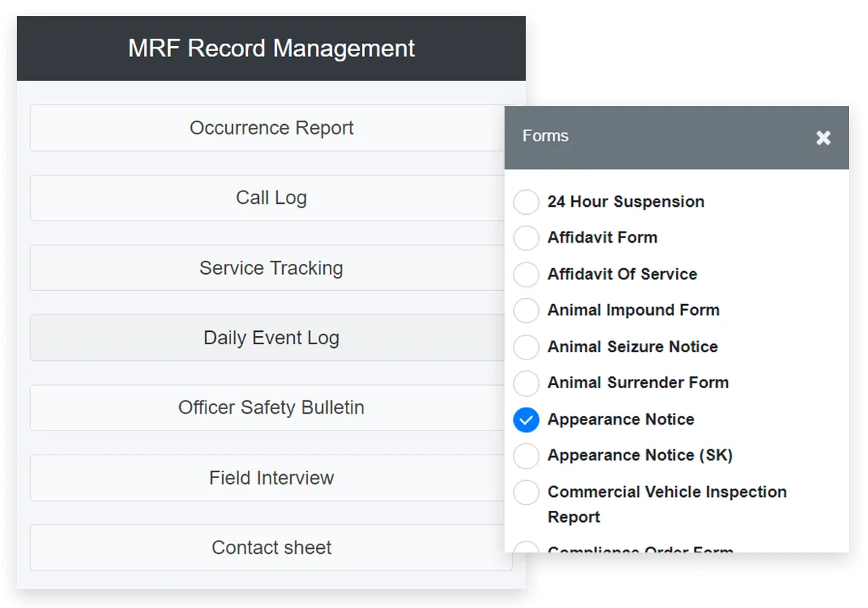Select the Affidavit Of Service radio button
The width and height of the screenshot is (868, 608).
click(526, 274)
